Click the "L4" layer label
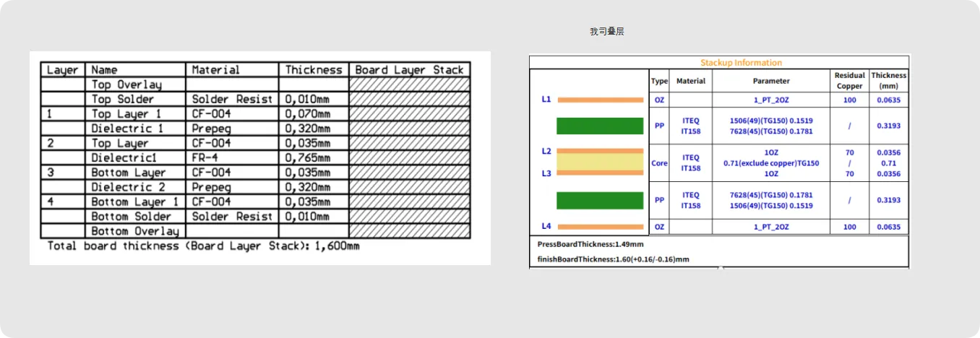 [546, 227]
